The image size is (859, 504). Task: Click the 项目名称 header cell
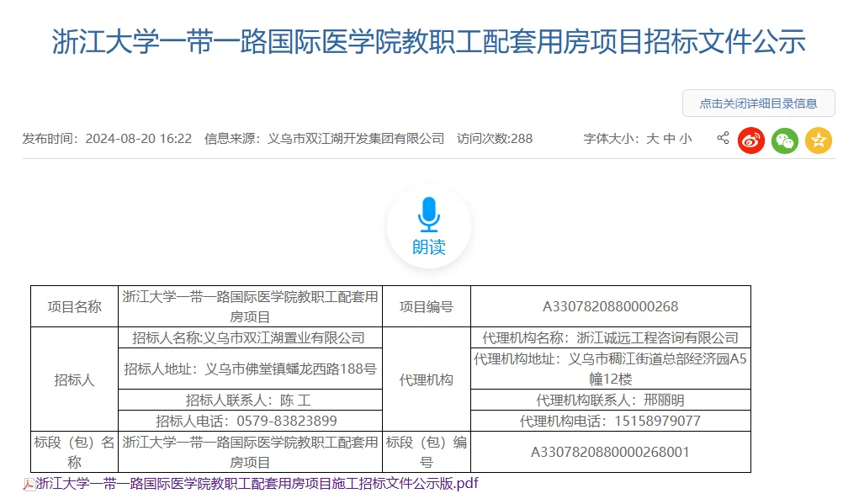point(75,306)
